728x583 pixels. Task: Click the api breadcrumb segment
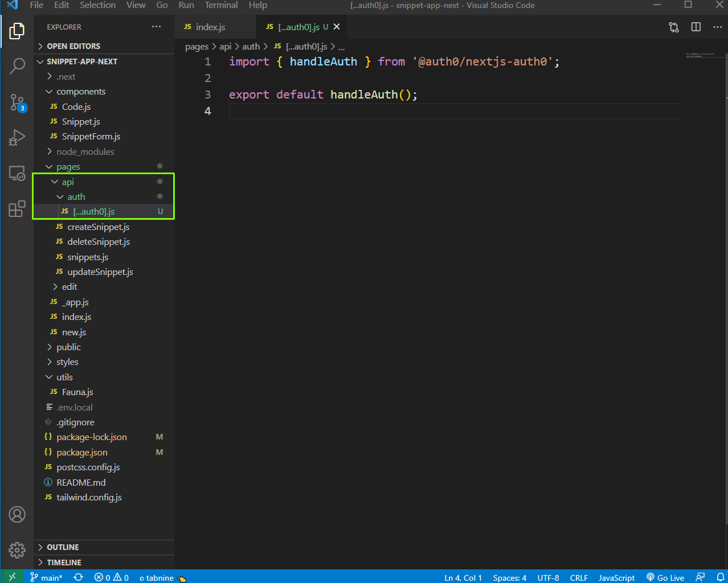225,47
